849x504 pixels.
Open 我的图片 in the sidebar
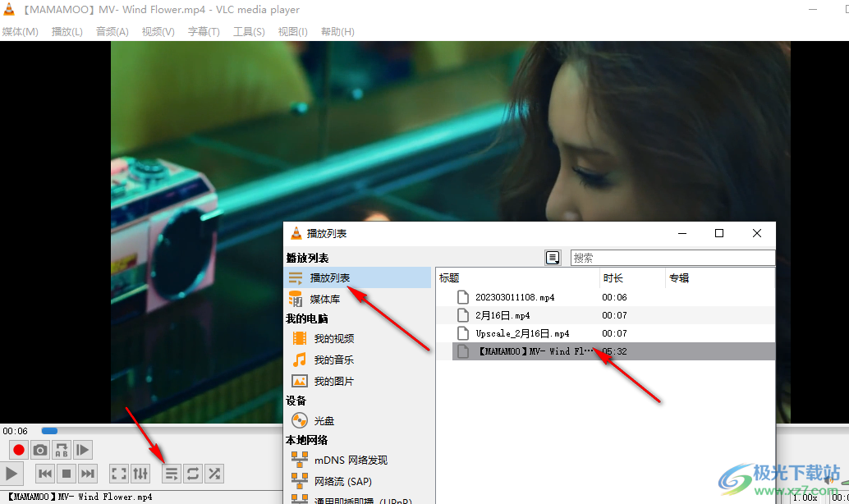coord(334,381)
